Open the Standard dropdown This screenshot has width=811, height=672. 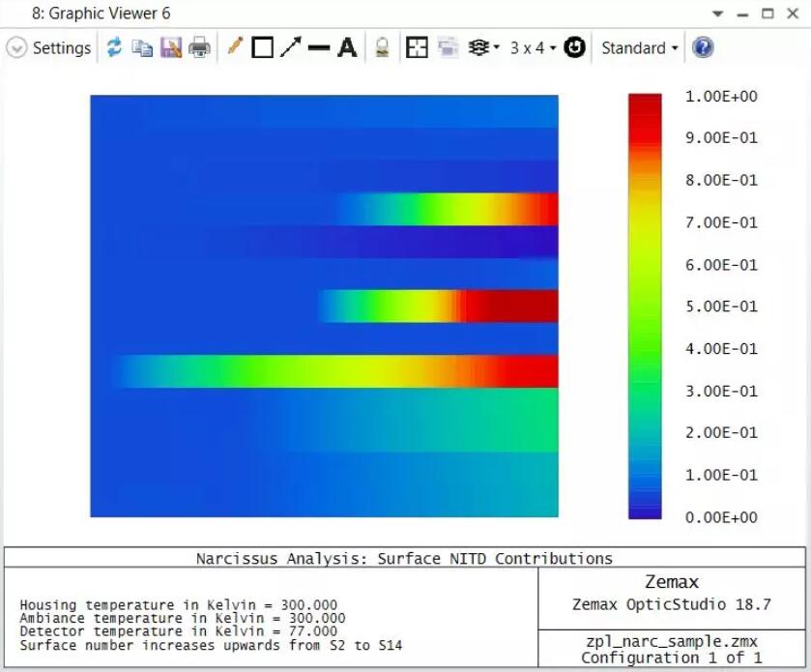[x=639, y=47]
